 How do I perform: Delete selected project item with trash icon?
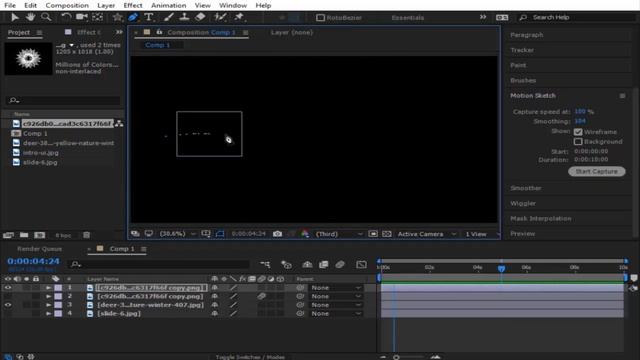pyautogui.click(x=87, y=235)
